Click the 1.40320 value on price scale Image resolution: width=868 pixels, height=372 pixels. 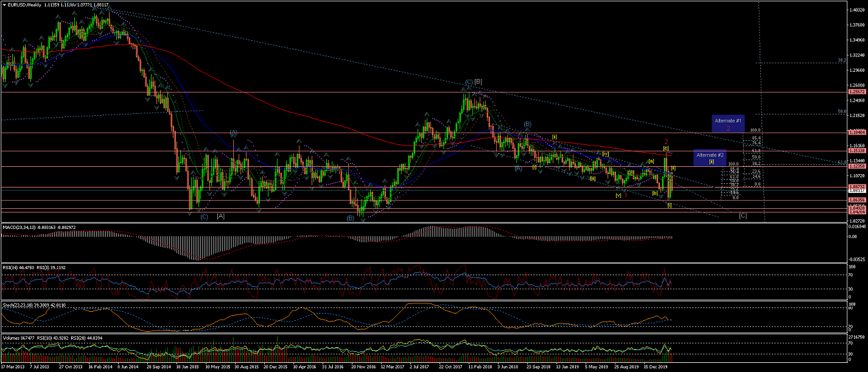[856, 10]
